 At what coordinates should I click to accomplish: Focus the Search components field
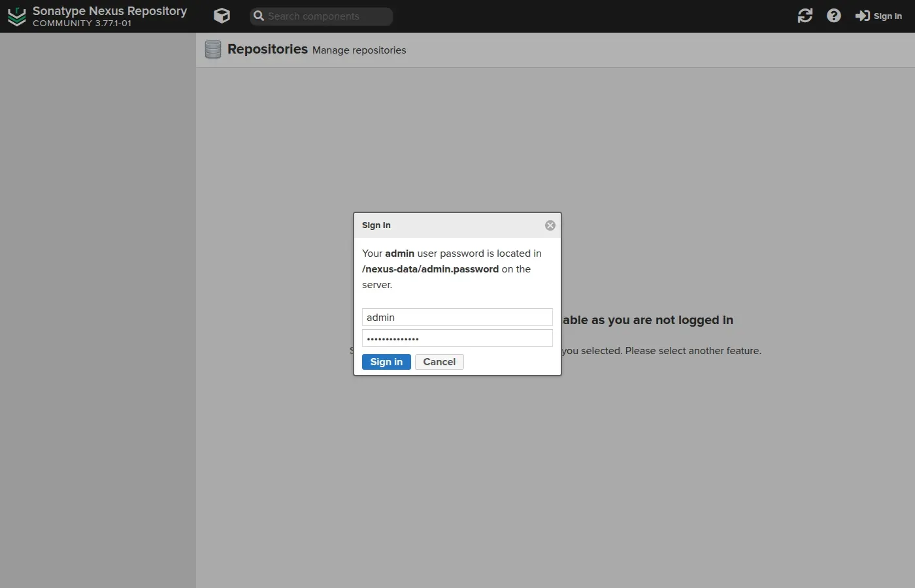(322, 16)
